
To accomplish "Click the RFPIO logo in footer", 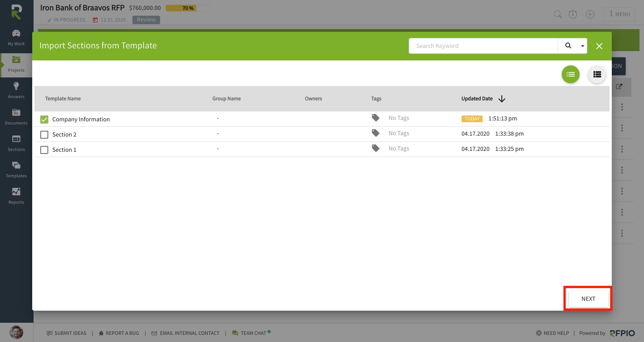I will coord(622,333).
